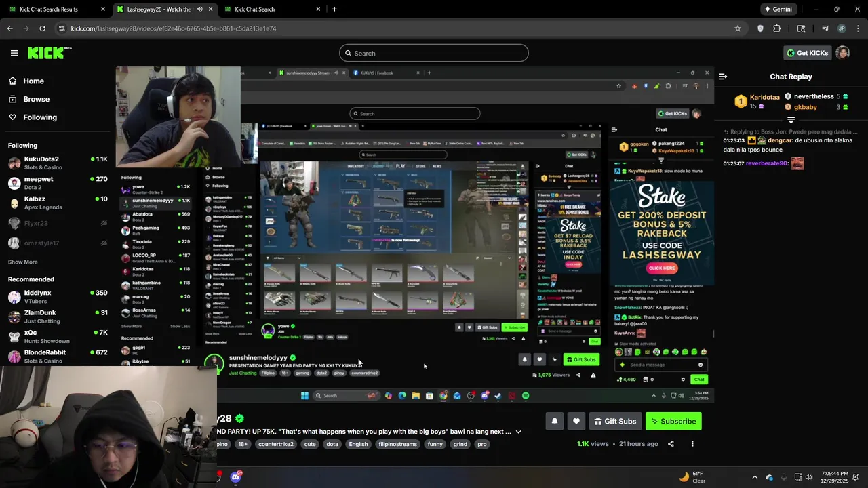Reload the current page

42,28
